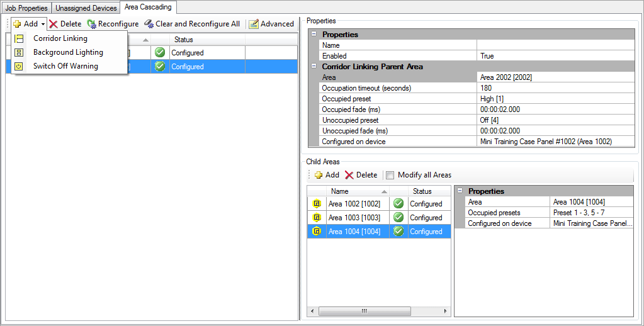Choose Switch Off Warning from the Add menu

65,66
